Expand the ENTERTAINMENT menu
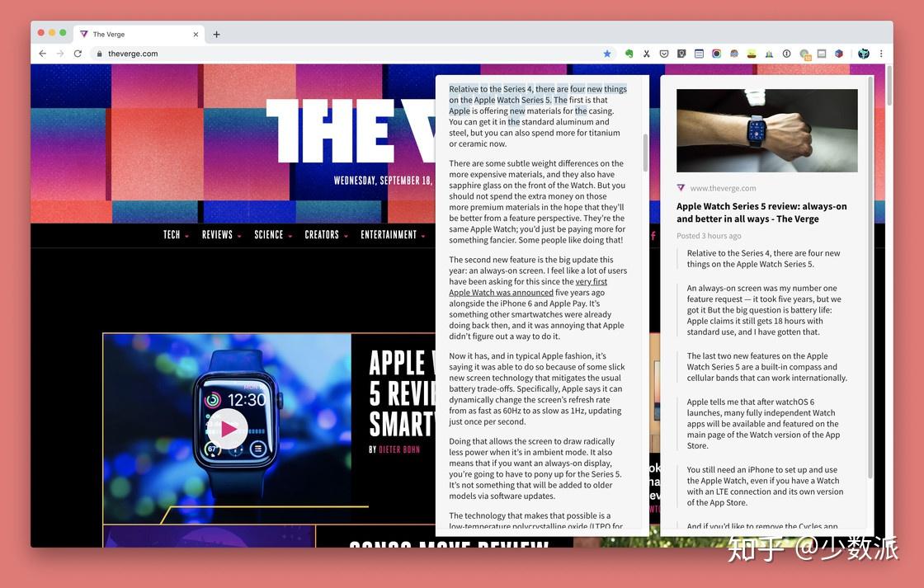Image resolution: width=924 pixels, height=588 pixels. 393,234
